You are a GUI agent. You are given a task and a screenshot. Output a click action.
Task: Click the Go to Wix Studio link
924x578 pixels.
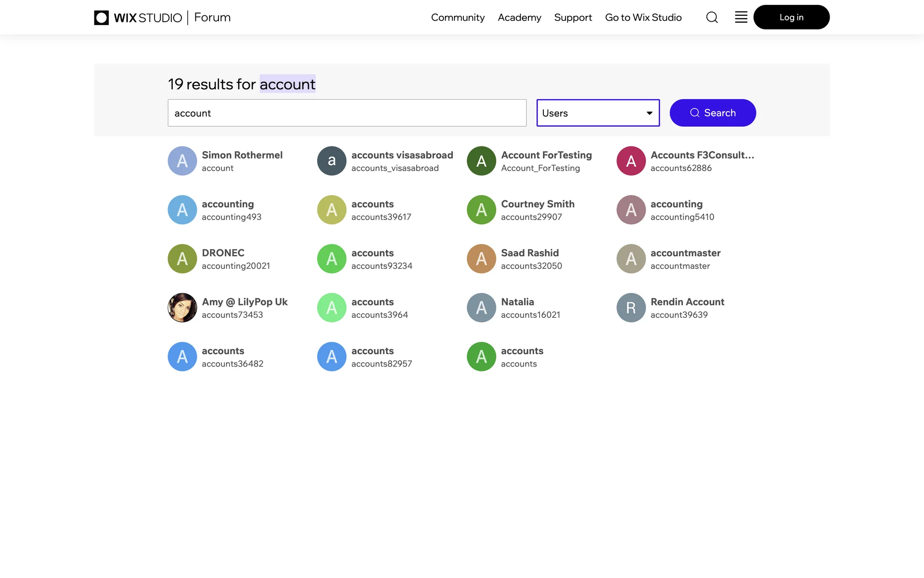click(x=643, y=17)
